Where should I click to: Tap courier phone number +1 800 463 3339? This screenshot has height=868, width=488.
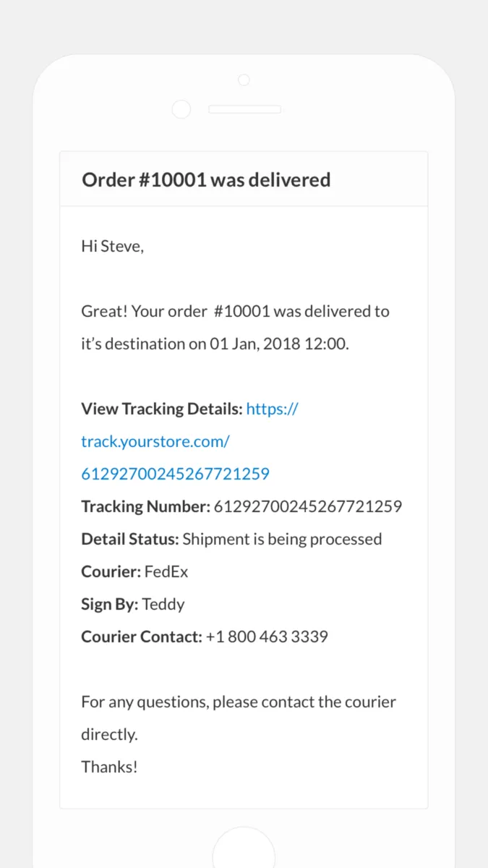pyautogui.click(x=267, y=637)
